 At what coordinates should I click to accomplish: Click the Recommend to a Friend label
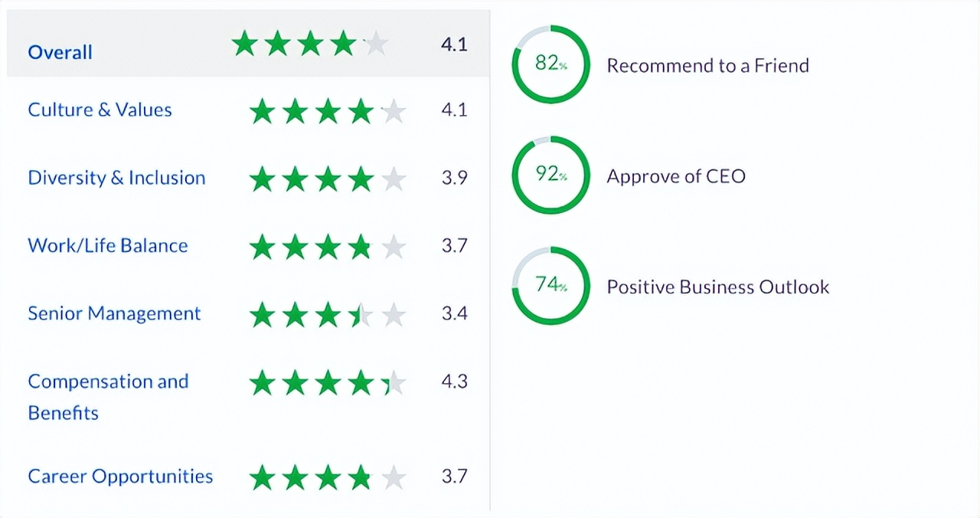click(x=707, y=66)
